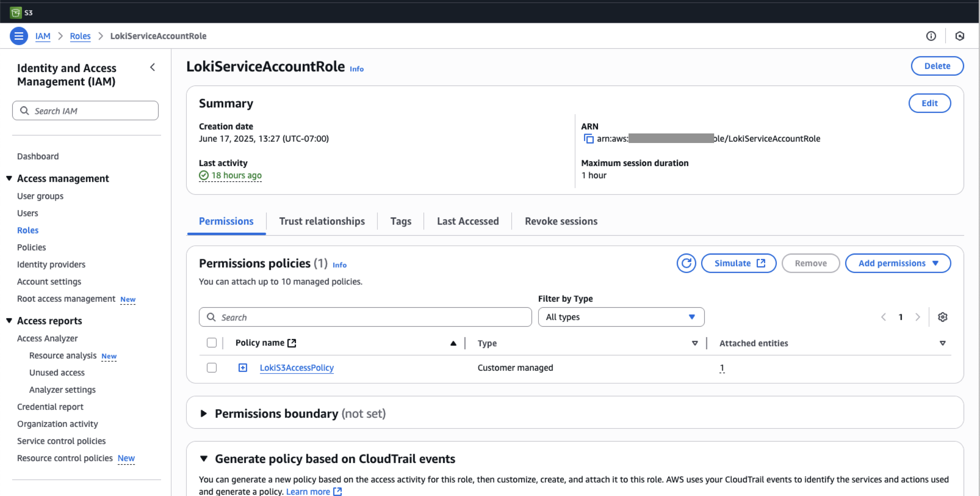980x496 pixels.
Task: Open the LokiS3AccessPolicy link
Action: (x=296, y=368)
